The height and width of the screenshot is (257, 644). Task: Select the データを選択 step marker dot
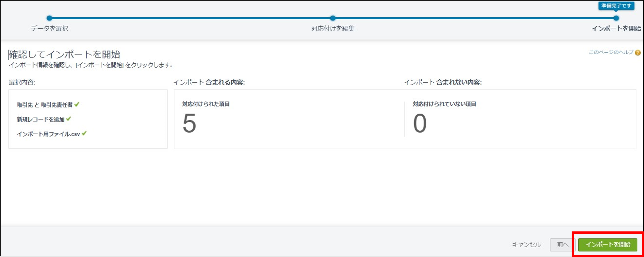click(x=50, y=18)
